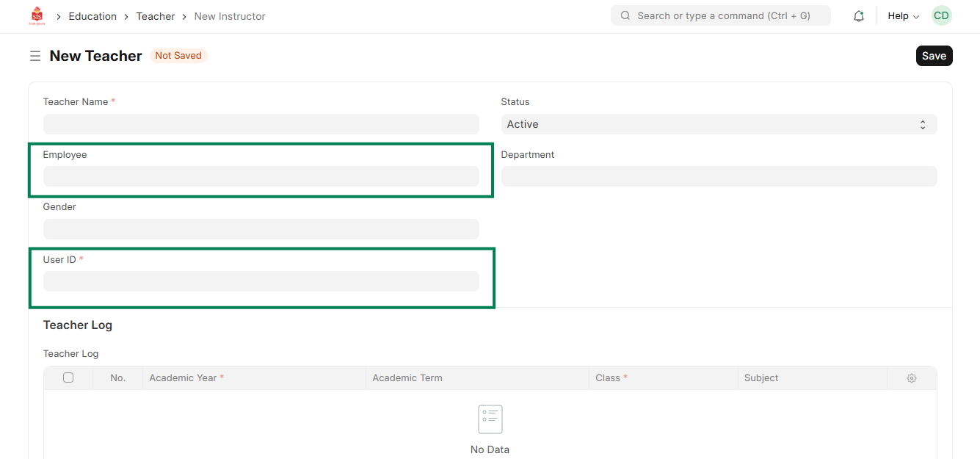Click the school logo home icon
The image size is (980, 459).
(x=37, y=15)
